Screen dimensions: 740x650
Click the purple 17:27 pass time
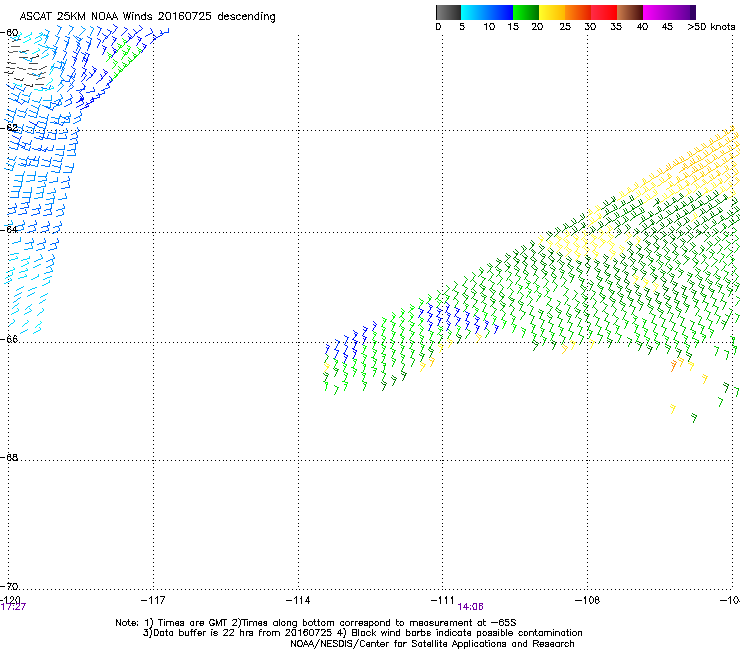coord(13,607)
